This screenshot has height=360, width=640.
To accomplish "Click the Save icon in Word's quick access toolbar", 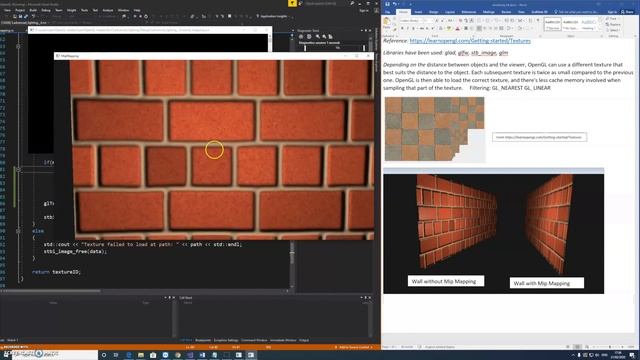I will [387, 4].
